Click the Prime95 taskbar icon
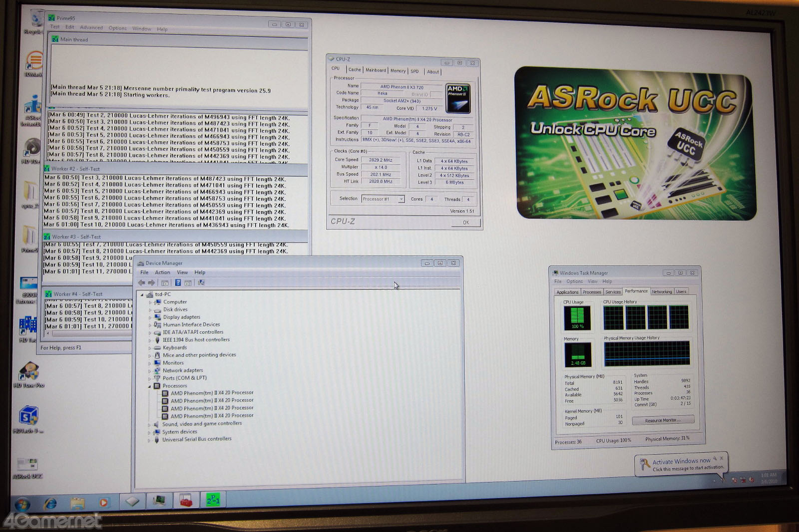The width and height of the screenshot is (799, 532). (x=213, y=500)
